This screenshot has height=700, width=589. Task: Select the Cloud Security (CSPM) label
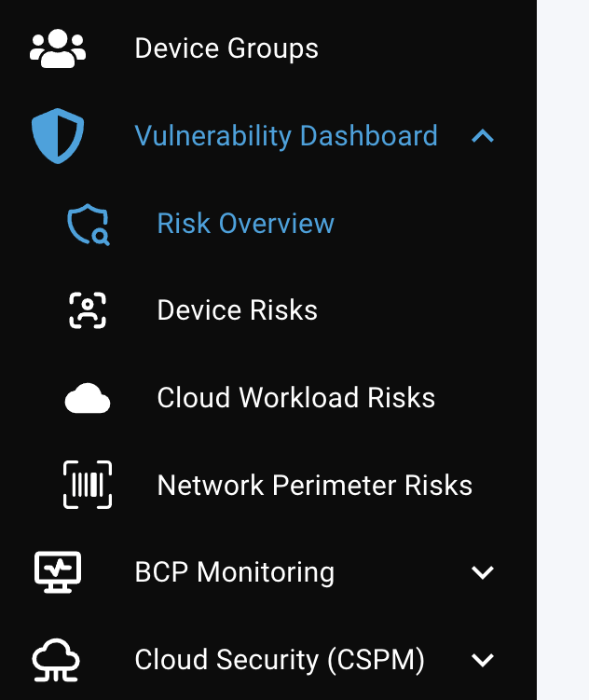[280, 660]
